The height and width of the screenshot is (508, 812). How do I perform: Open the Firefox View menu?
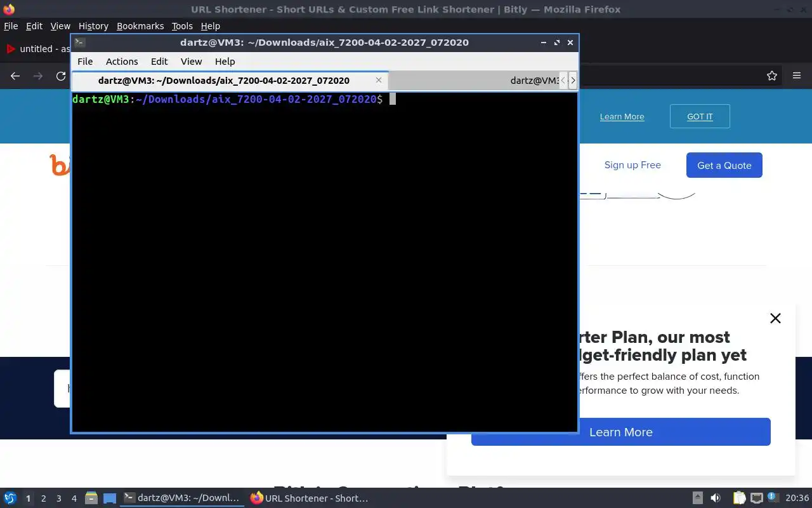click(60, 26)
